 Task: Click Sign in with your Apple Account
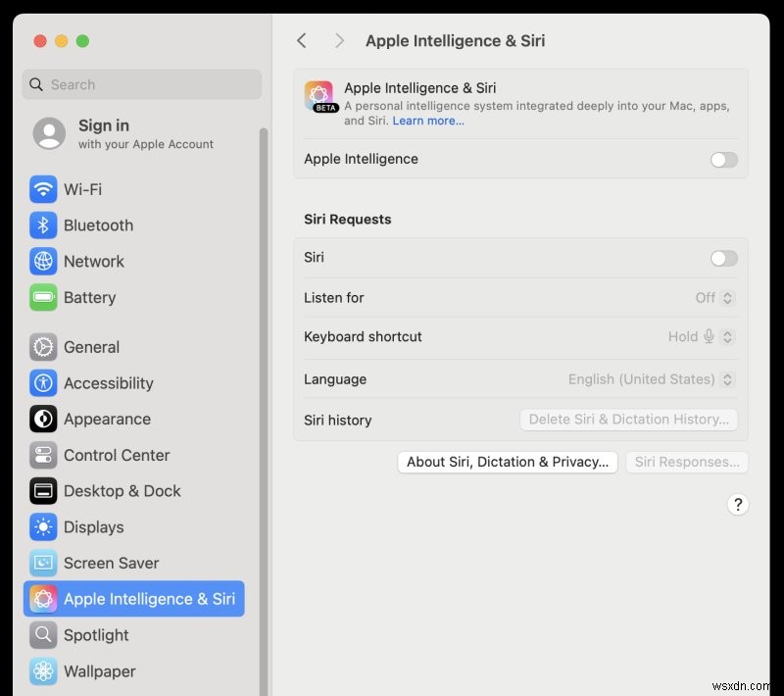tap(134, 134)
